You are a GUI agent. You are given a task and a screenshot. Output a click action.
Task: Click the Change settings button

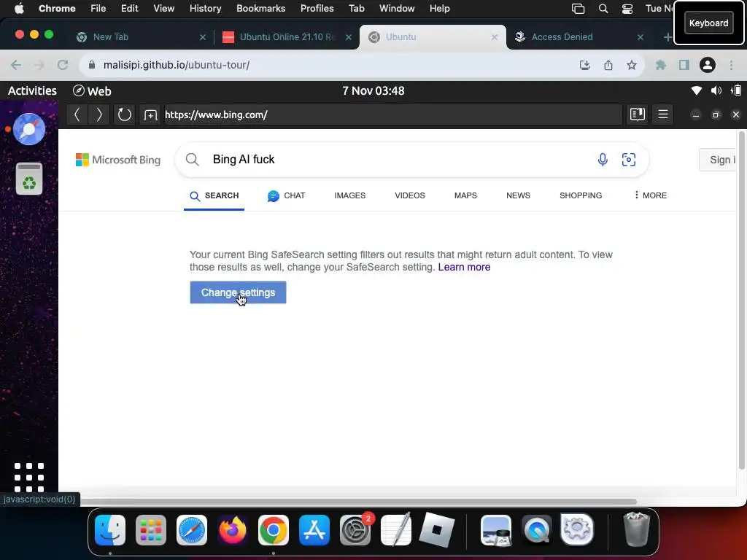point(238,292)
